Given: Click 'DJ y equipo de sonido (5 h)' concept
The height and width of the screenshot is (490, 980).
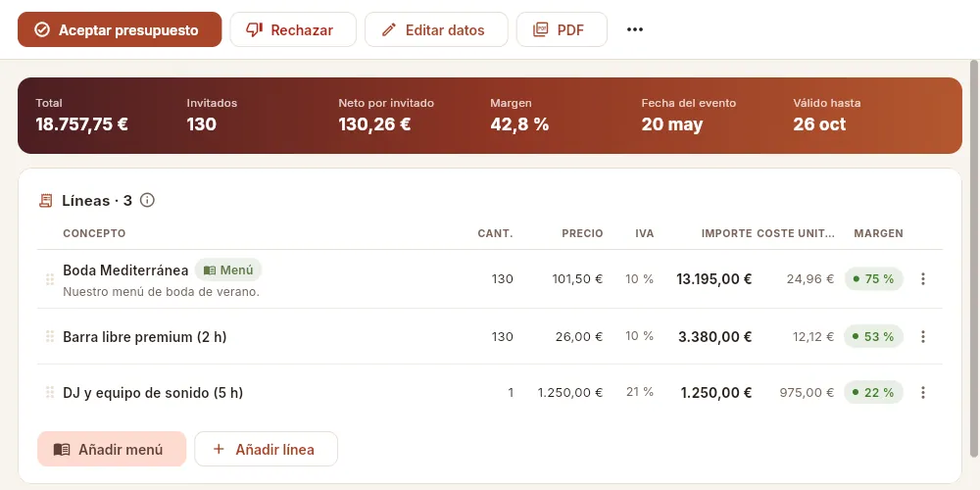Looking at the screenshot, I should (x=153, y=393).
